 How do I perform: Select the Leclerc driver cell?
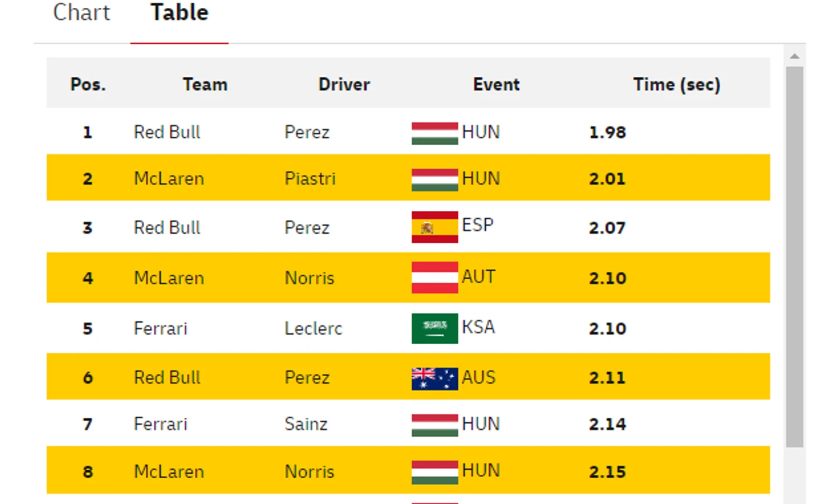click(313, 329)
